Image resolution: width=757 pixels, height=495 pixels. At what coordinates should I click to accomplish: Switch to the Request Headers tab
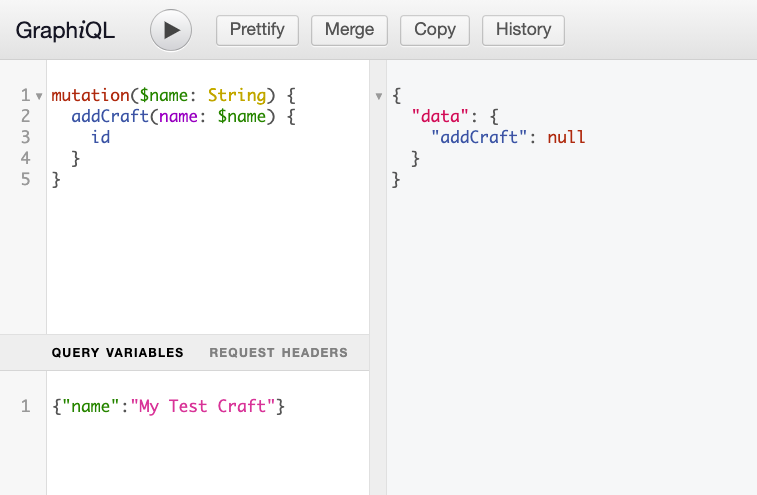(x=278, y=352)
